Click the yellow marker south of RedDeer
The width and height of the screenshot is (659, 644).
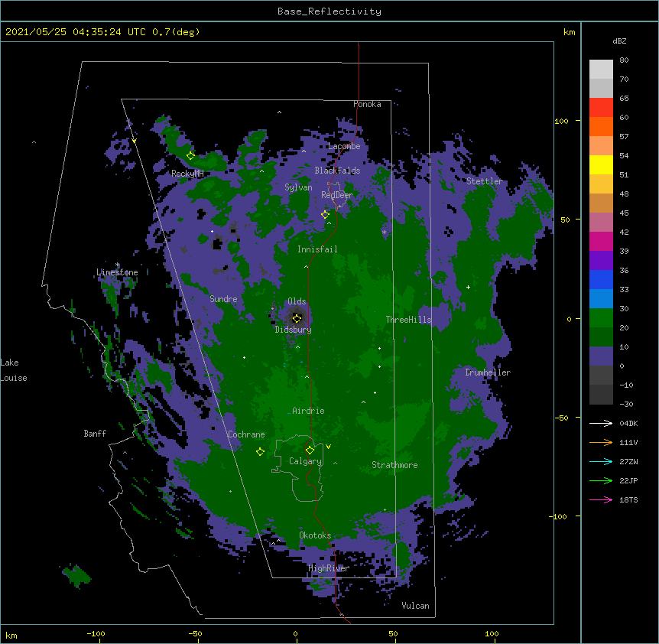(x=325, y=214)
